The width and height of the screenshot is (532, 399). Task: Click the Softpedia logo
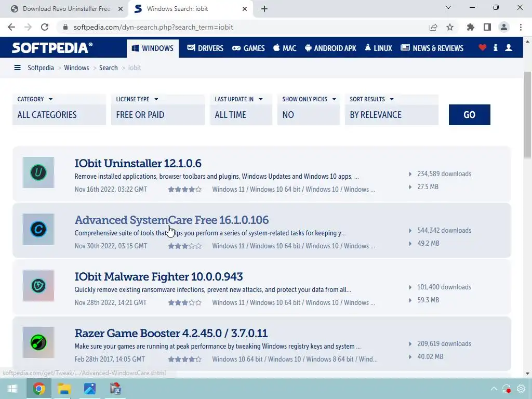pyautogui.click(x=52, y=48)
